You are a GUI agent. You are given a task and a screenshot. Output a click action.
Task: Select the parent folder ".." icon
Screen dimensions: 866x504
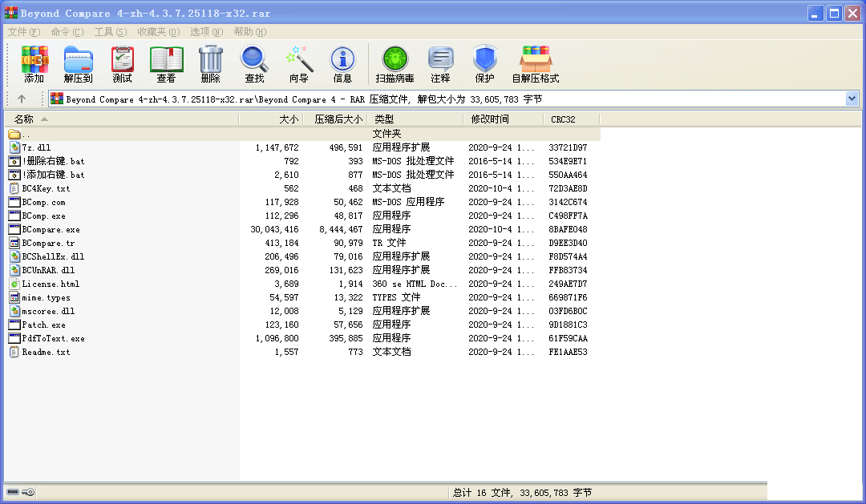pos(14,134)
